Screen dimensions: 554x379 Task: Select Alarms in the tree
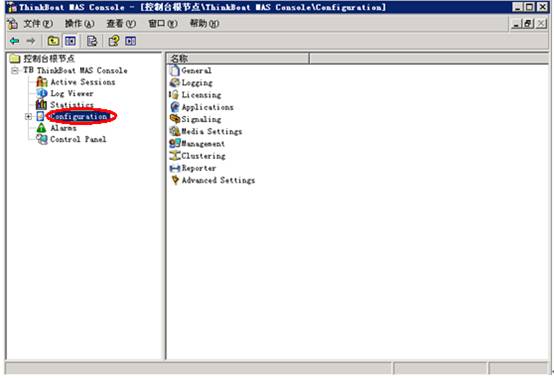point(63,128)
